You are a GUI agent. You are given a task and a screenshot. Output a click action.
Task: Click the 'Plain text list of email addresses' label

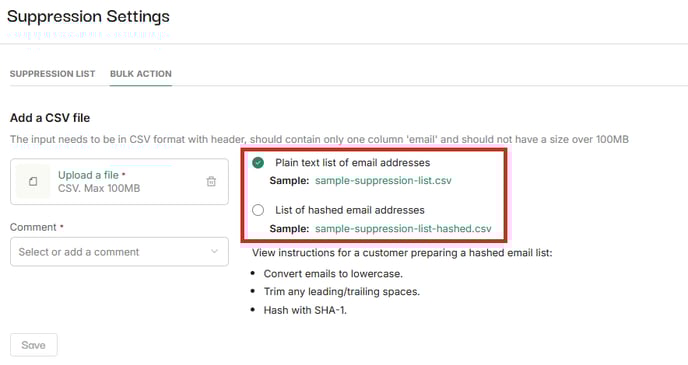coord(352,163)
